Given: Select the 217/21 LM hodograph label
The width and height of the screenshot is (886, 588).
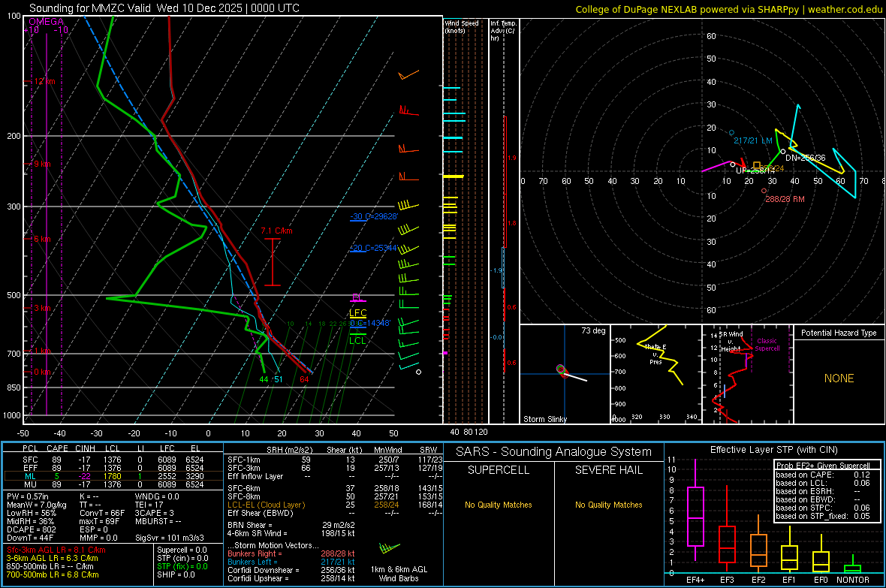Looking at the screenshot, I should coord(752,140).
